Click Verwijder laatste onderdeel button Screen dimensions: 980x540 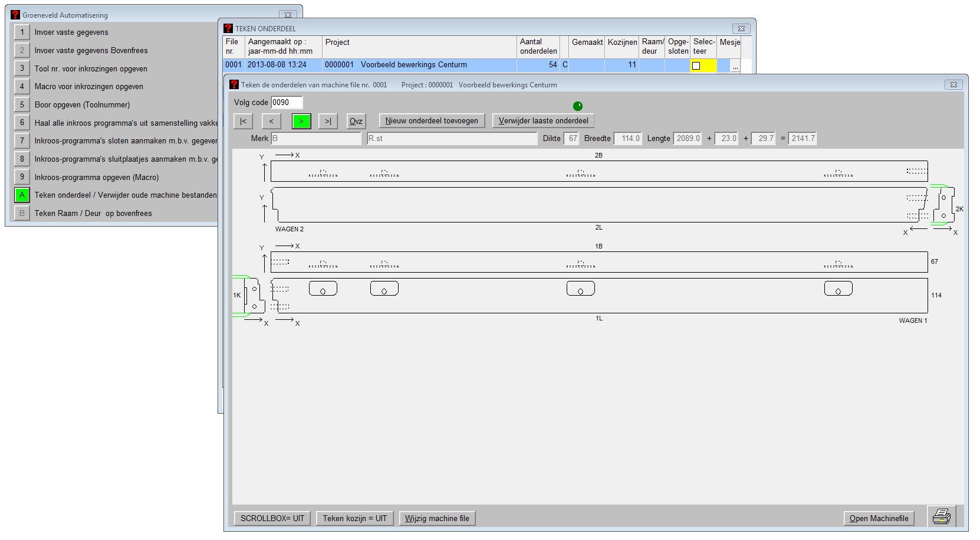543,121
